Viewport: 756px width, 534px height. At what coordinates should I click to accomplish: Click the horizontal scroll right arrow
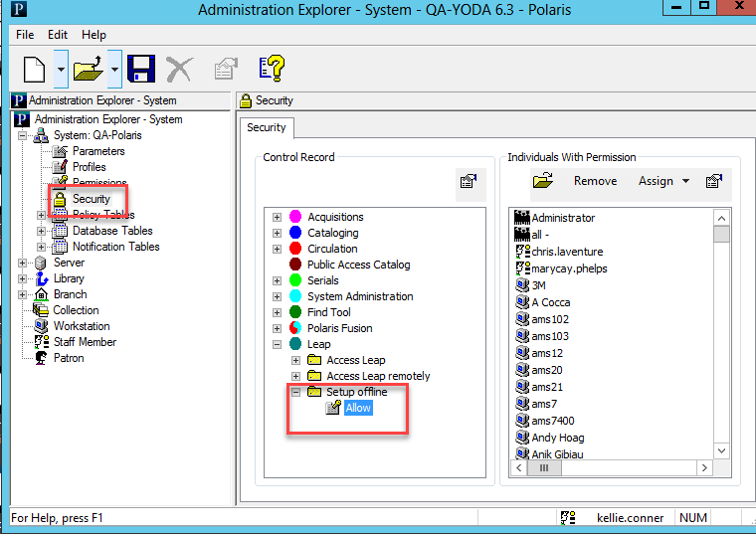[704, 467]
